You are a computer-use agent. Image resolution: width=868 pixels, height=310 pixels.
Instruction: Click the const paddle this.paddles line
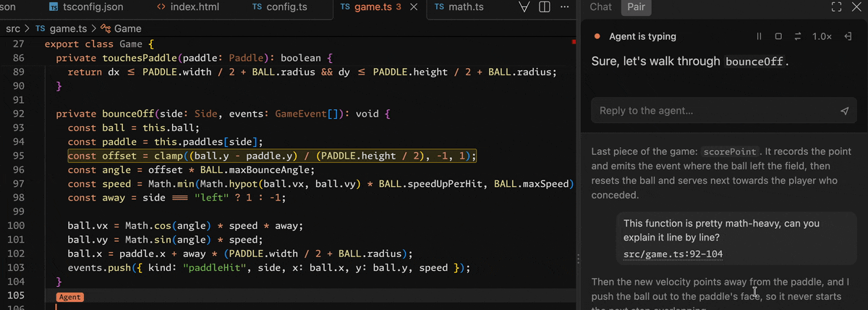[166, 142]
